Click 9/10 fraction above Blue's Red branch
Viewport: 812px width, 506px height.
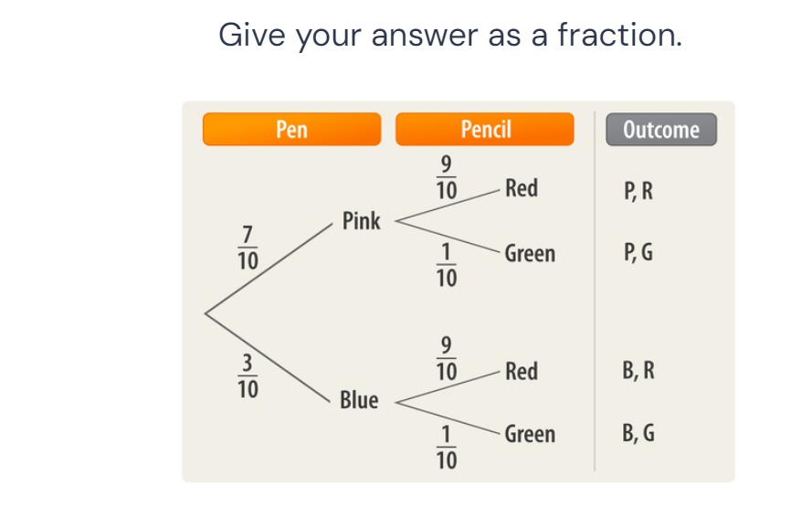click(447, 358)
